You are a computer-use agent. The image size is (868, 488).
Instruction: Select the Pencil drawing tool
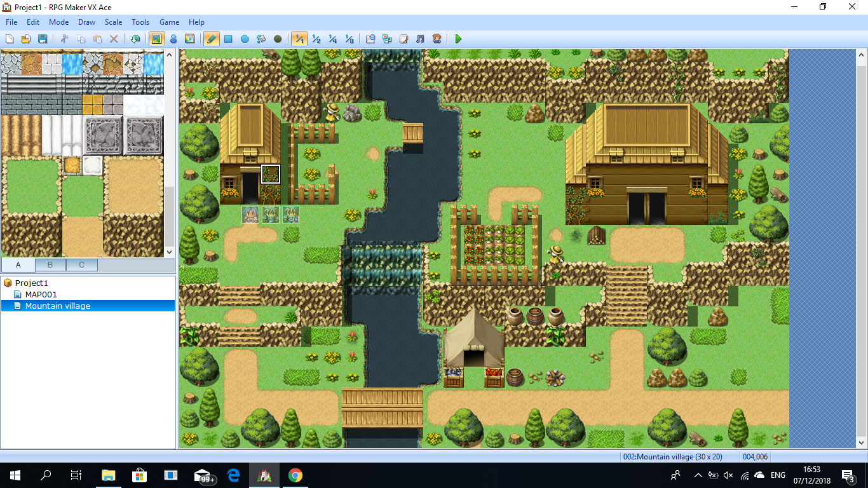point(212,39)
